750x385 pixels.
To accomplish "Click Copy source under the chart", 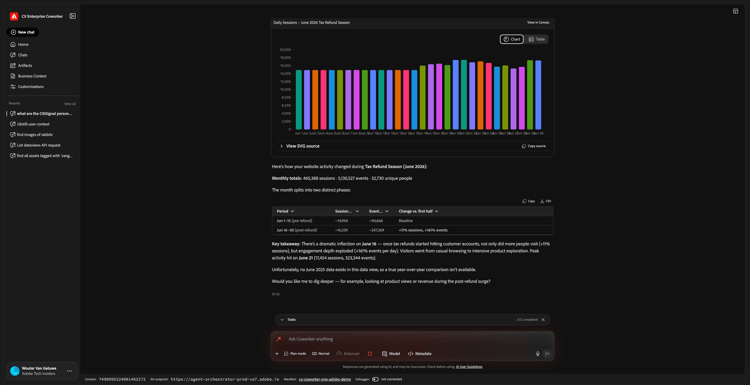I will click(534, 146).
